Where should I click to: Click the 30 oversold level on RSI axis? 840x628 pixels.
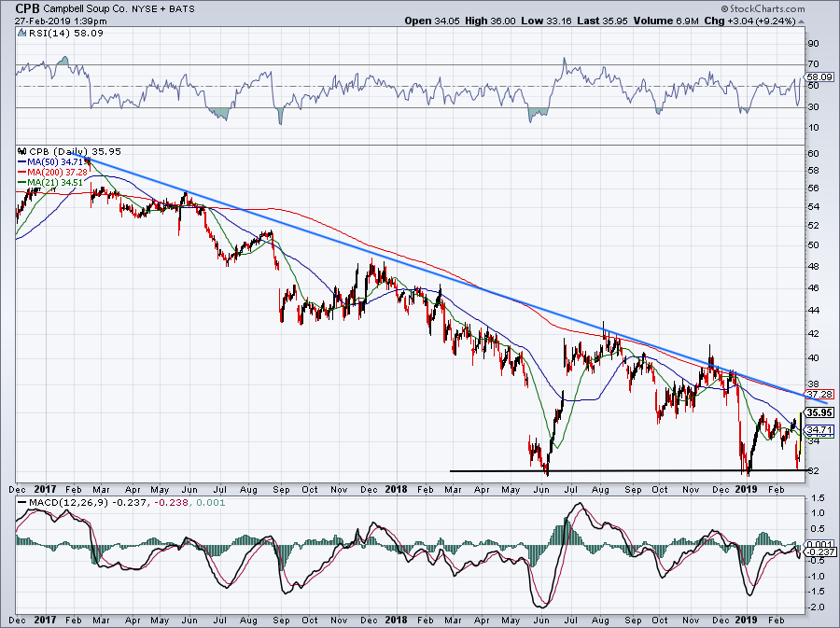[813, 107]
